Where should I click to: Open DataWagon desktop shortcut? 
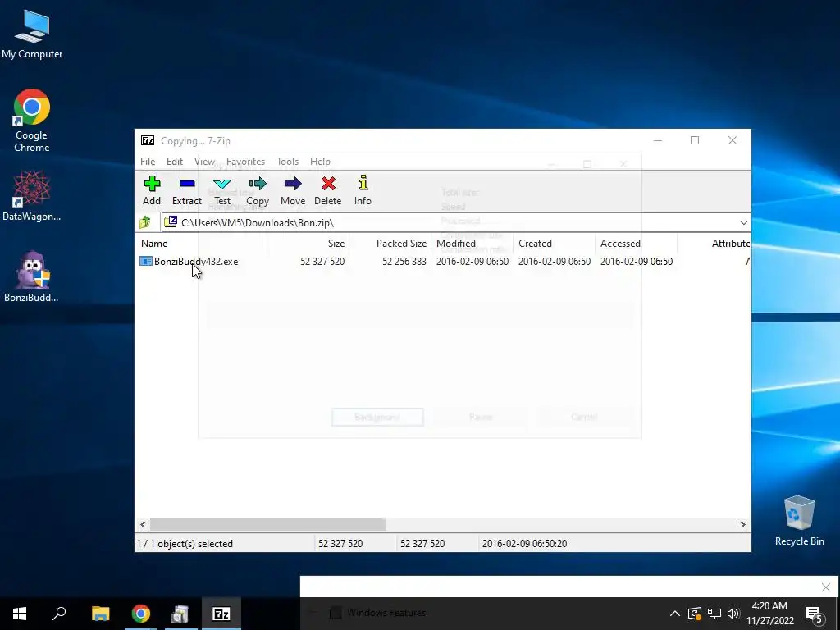coord(32,195)
